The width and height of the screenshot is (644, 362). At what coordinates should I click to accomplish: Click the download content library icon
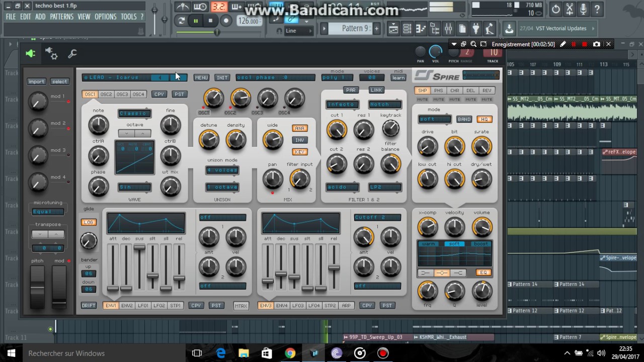click(x=509, y=28)
